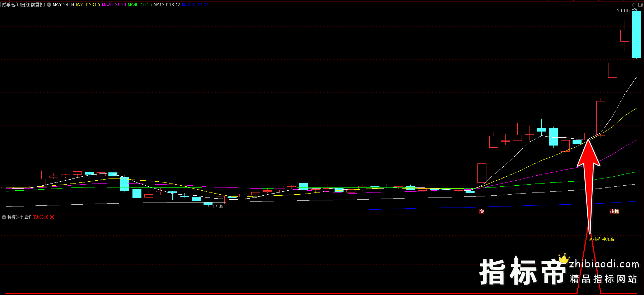Click the 29.10 high price label
This screenshot has height=295, width=644.
[622, 11]
